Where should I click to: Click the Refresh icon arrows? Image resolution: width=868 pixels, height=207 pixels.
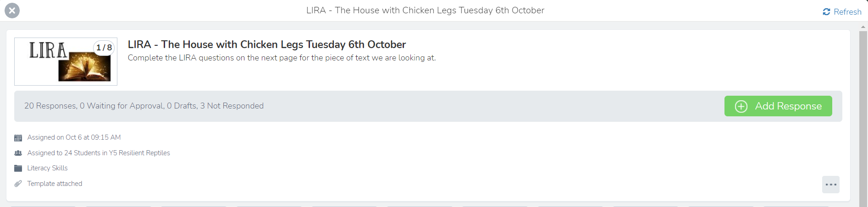click(826, 12)
